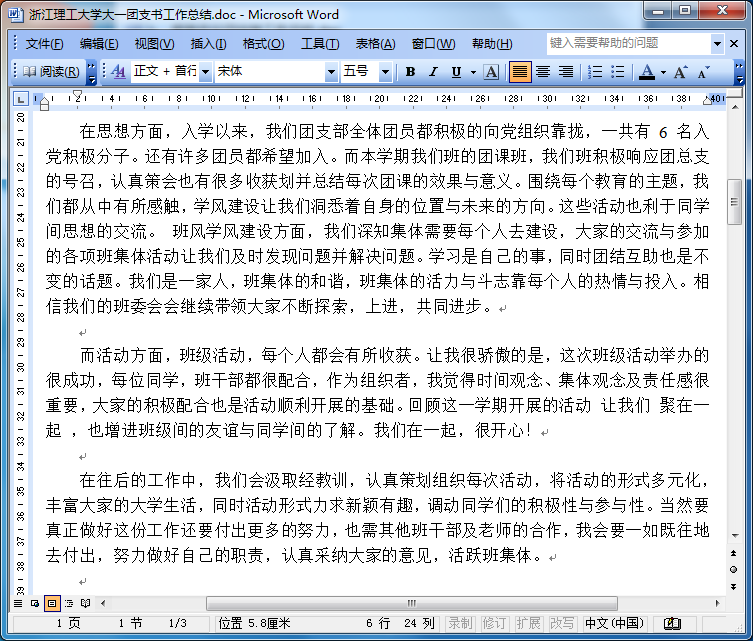Click vertical scrollbar down arrow
753x641 pixels.
tap(735, 535)
